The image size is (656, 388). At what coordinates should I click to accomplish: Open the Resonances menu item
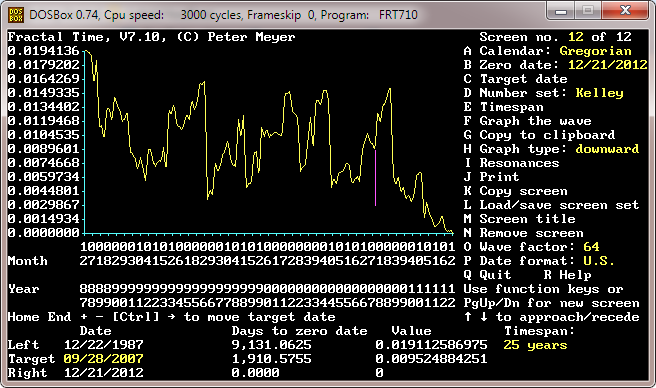[511, 163]
